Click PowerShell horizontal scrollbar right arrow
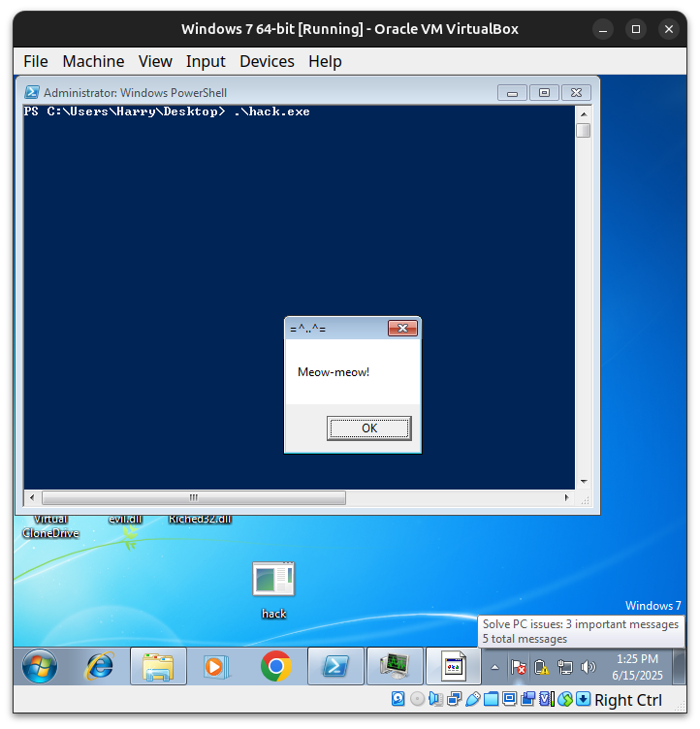The image size is (700, 729). 566,497
